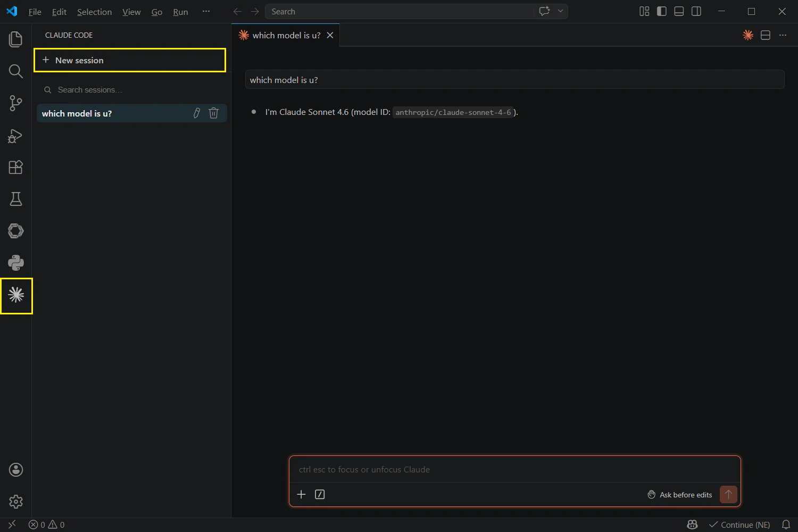Image resolution: width=798 pixels, height=532 pixels.
Task: Open the hexagon extension view icon
Action: (16, 231)
